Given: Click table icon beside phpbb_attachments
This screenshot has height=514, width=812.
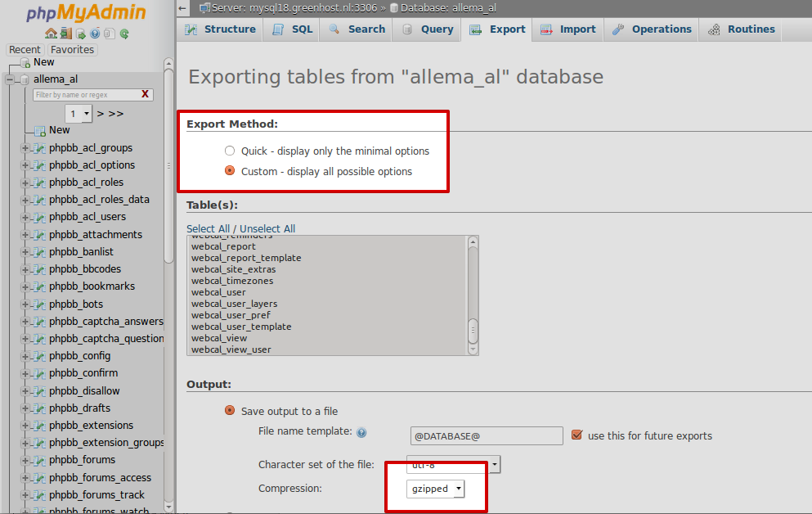Looking at the screenshot, I should (38, 235).
